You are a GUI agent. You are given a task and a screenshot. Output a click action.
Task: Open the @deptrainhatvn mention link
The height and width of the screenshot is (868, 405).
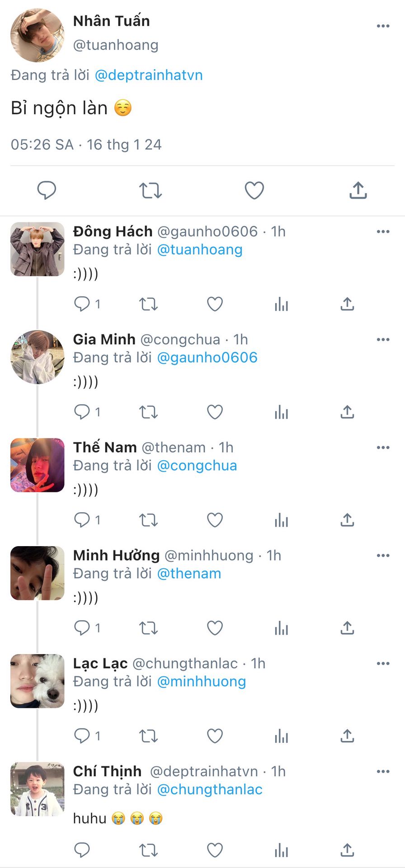[149, 75]
